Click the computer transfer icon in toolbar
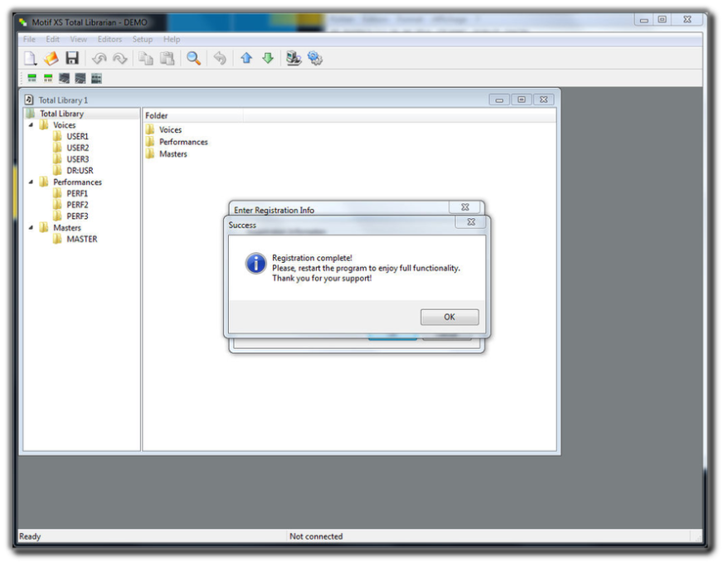The height and width of the screenshot is (568, 728). pos(294,59)
